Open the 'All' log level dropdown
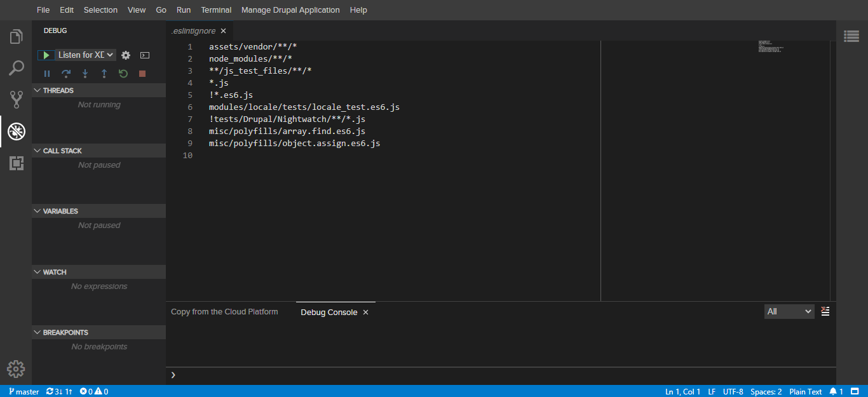Screen dimensions: 868x397 click(789, 311)
